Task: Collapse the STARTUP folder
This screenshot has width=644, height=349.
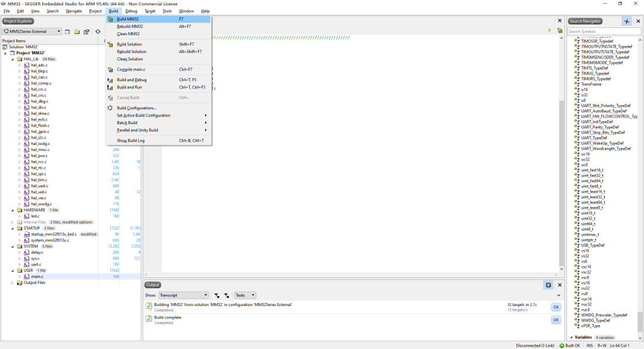Action: point(13,228)
